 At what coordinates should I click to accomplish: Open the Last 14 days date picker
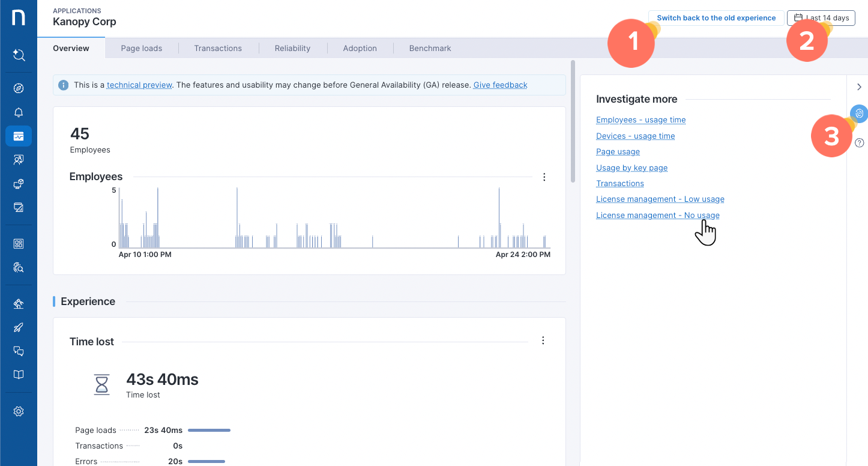click(821, 18)
